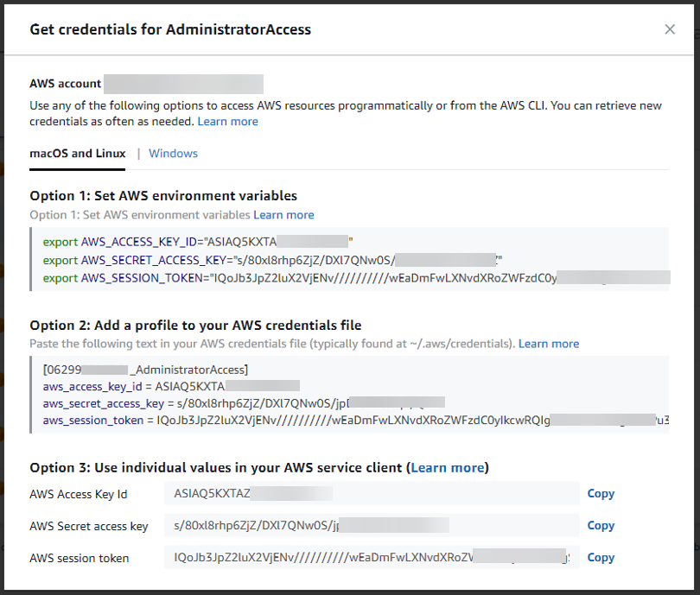This screenshot has width=700, height=595.
Task: Click the export AWS_ACCESS_KEY_ID line
Action: tap(198, 242)
